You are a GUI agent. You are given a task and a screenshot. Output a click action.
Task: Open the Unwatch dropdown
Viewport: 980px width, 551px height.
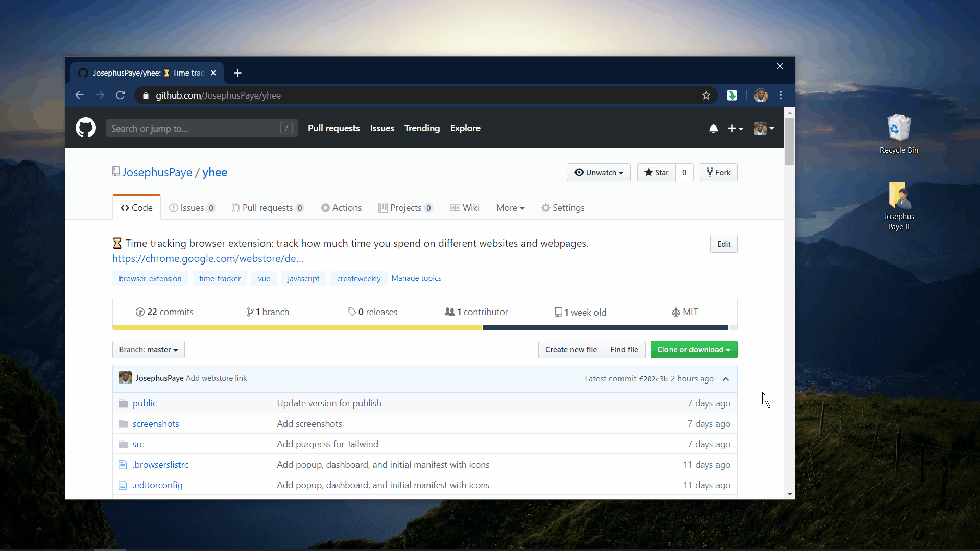point(599,173)
